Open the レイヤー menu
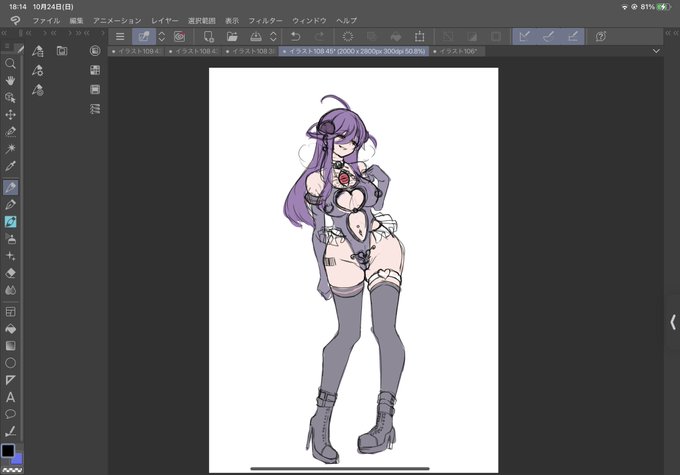This screenshot has height=475, width=680. (x=164, y=20)
